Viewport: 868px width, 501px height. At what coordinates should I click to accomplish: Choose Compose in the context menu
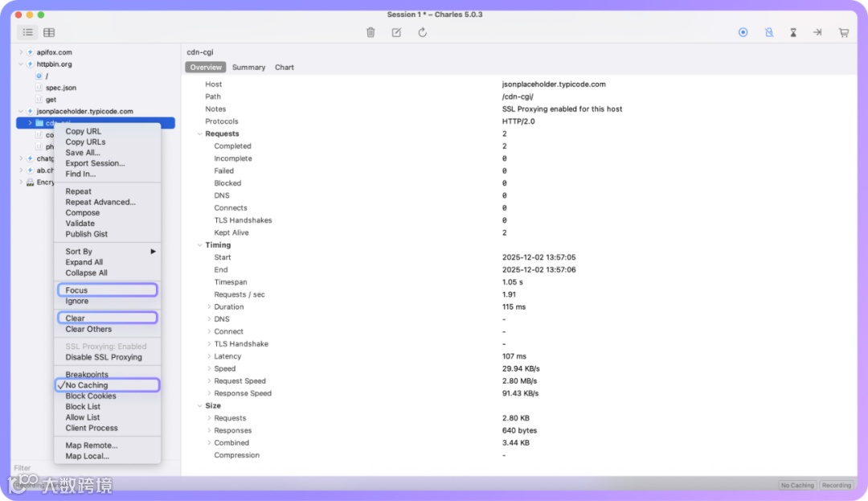[108, 212]
